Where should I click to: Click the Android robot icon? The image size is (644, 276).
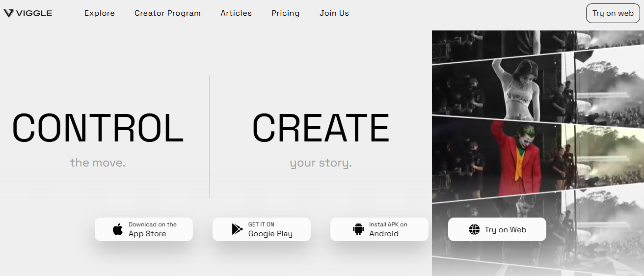point(358,229)
